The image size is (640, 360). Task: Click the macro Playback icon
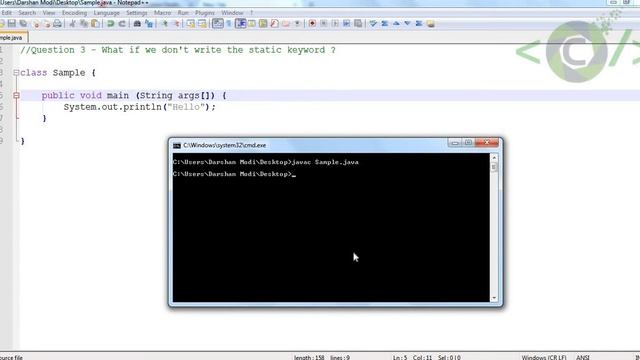(x=335, y=24)
